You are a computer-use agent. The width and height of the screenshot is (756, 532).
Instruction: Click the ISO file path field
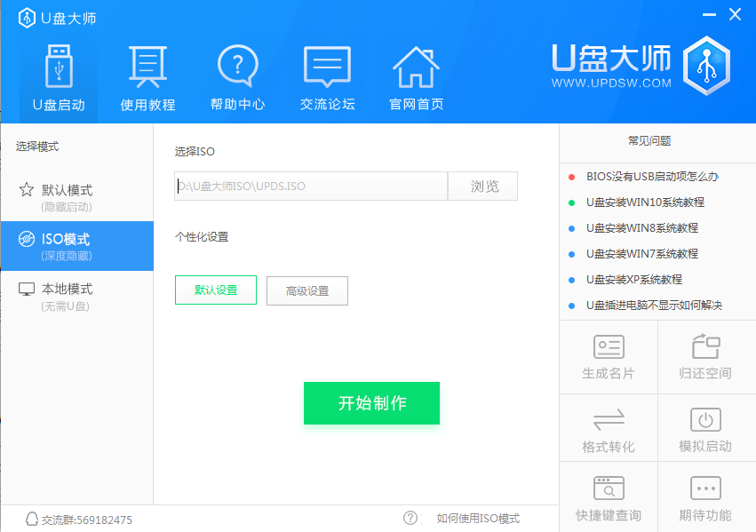[311, 187]
